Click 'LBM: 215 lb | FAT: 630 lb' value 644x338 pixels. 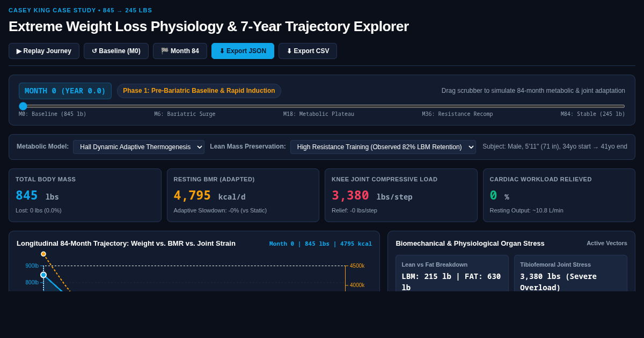451,282
